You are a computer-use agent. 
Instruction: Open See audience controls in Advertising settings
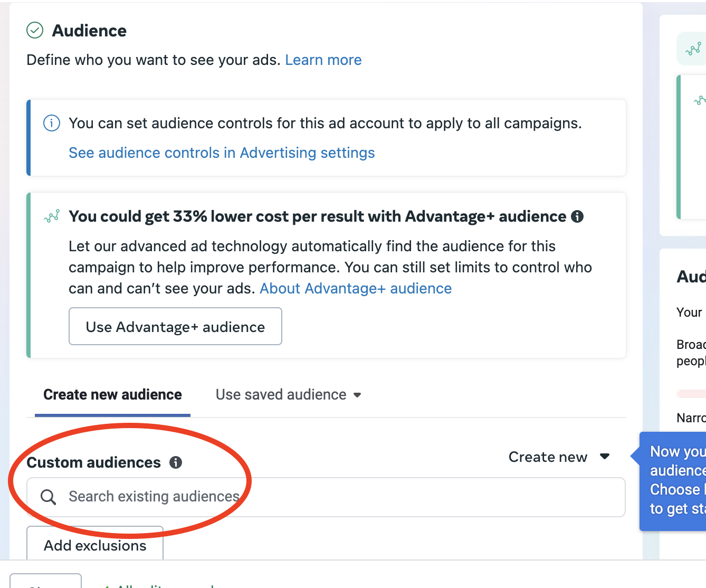222,153
